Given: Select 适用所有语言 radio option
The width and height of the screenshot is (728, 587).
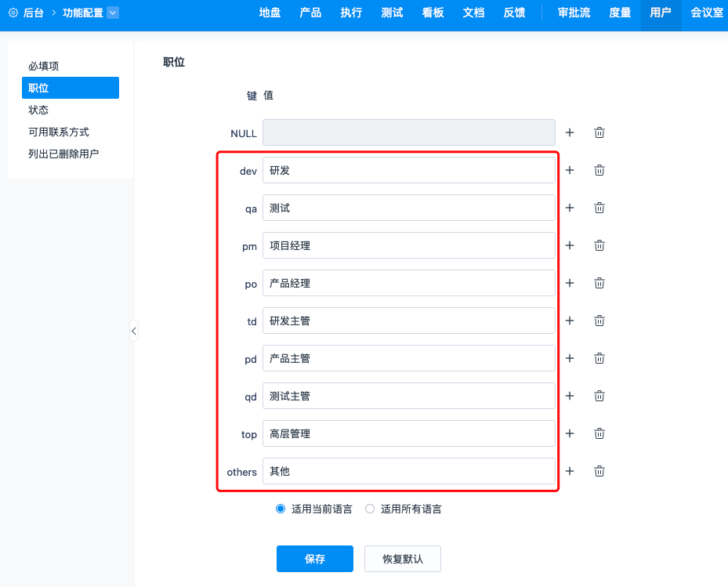Looking at the screenshot, I should [x=370, y=509].
